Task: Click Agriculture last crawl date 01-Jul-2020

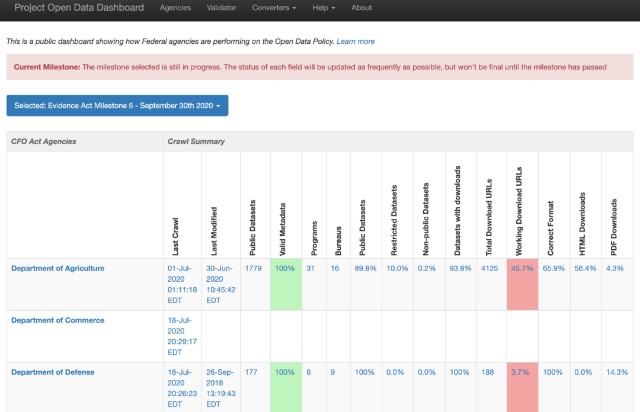Action: [182, 284]
